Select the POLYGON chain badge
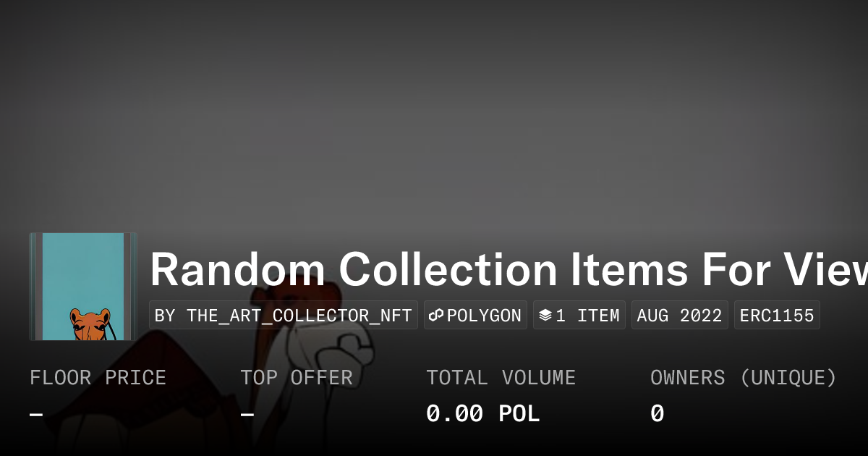 [x=475, y=316]
